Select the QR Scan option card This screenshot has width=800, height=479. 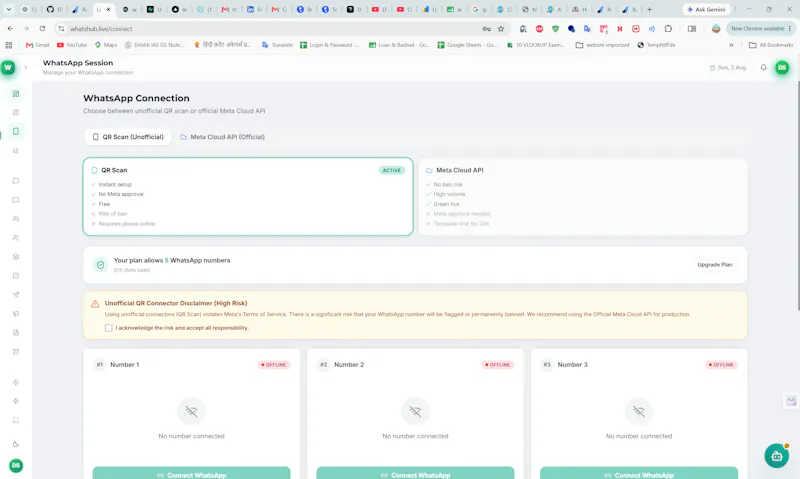point(248,196)
